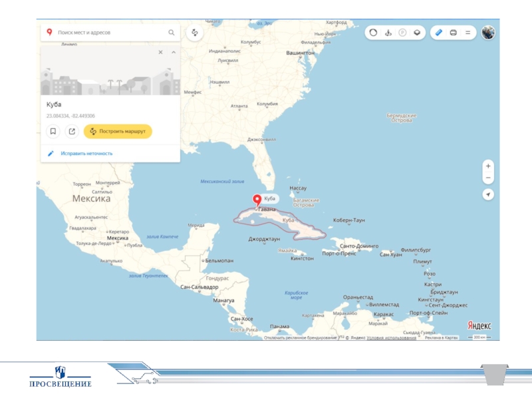
Task: Collapse the Куба place card
Action: 173,52
